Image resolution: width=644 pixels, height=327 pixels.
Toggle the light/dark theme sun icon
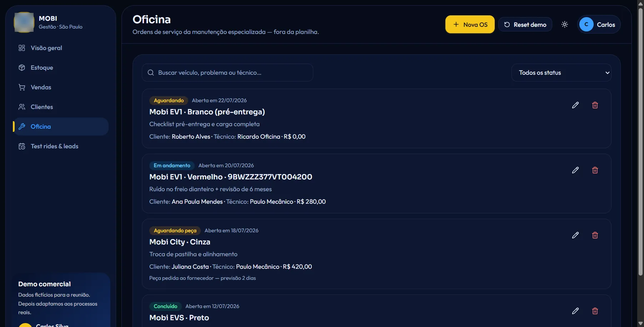(565, 24)
